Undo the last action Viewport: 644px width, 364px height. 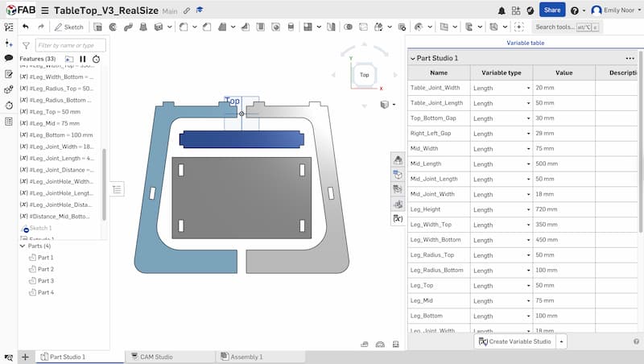26,27
